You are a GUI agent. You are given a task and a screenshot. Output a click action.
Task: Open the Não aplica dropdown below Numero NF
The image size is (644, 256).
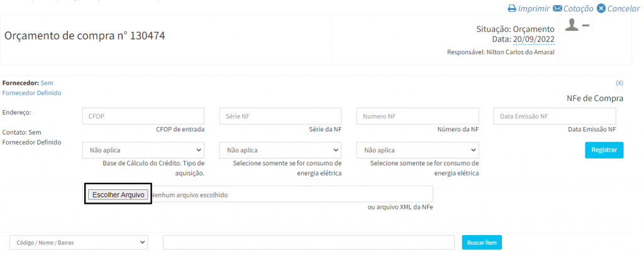418,150
